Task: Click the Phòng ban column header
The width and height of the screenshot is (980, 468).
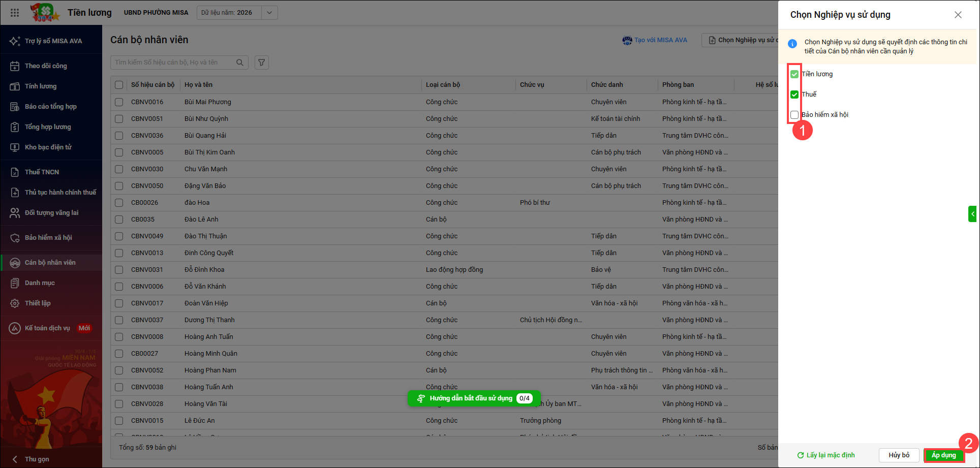Action: tap(678, 85)
